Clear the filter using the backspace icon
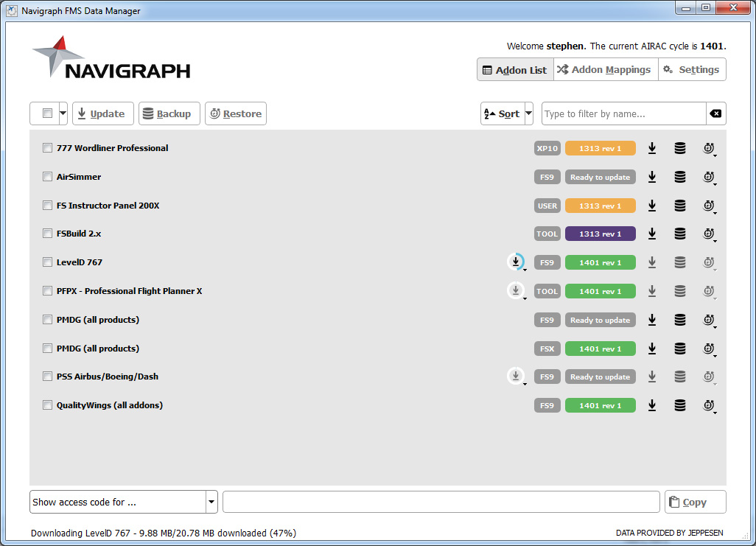 [x=715, y=113]
